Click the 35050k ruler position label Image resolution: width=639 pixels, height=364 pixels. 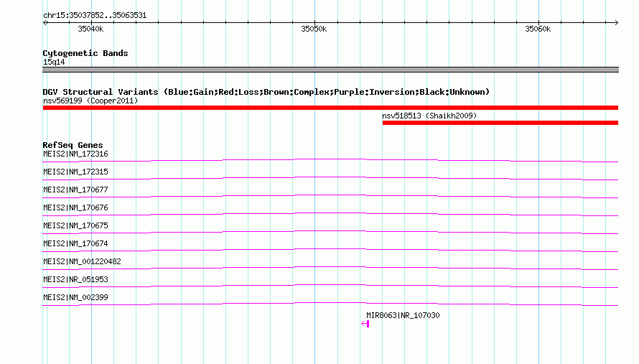click(x=314, y=29)
